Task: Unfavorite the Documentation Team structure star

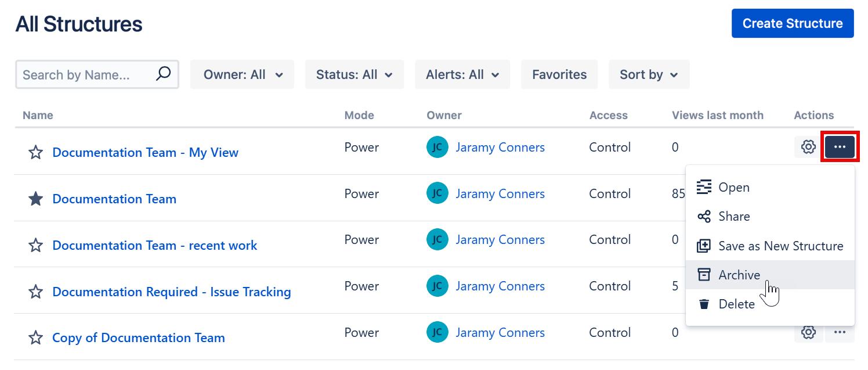Action: (x=36, y=199)
